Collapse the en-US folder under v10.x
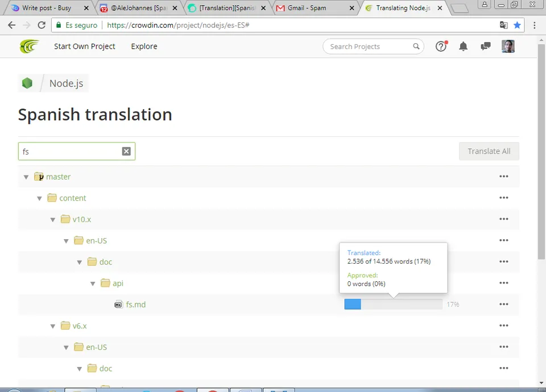Image resolution: width=546 pixels, height=392 pixels. [66, 241]
